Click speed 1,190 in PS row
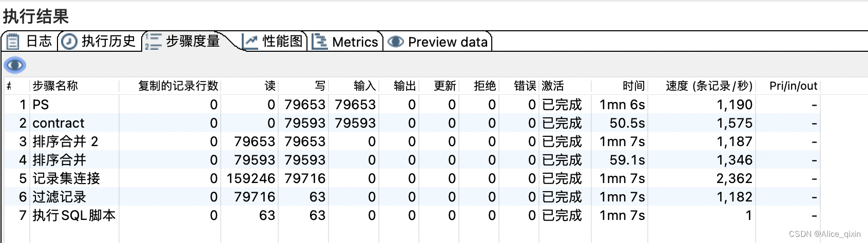868x243 pixels. point(735,105)
